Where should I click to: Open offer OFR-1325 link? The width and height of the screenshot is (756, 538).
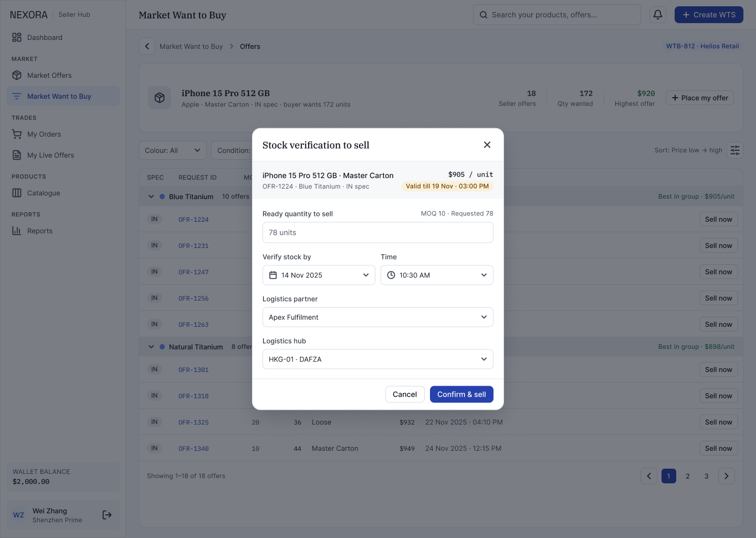coord(194,422)
